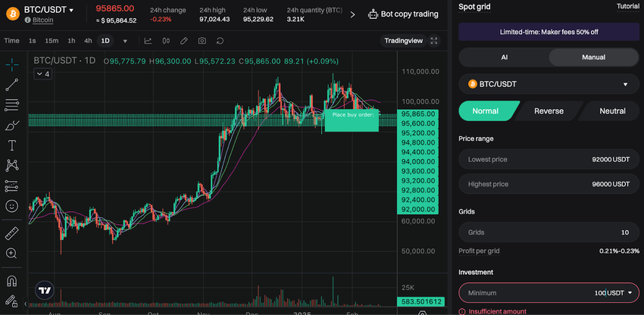Click the Bot copy trading robot icon
The height and width of the screenshot is (315, 644).
click(x=373, y=14)
